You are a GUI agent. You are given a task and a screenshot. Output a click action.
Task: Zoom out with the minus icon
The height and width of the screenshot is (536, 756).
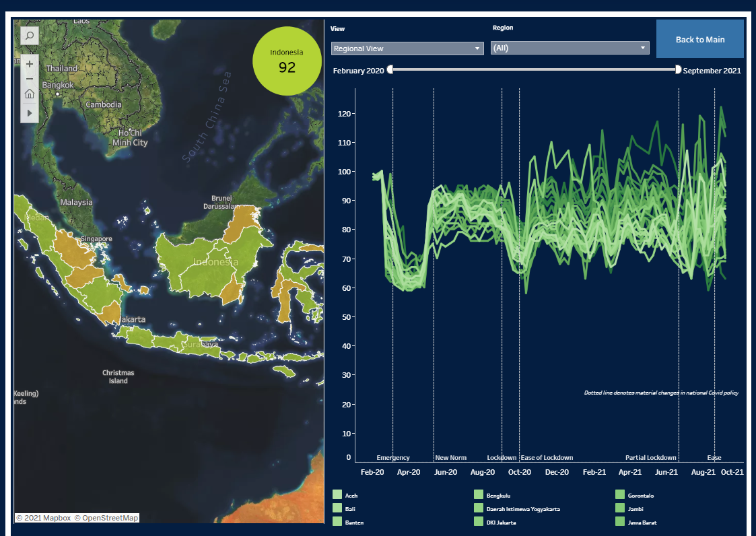[29, 79]
